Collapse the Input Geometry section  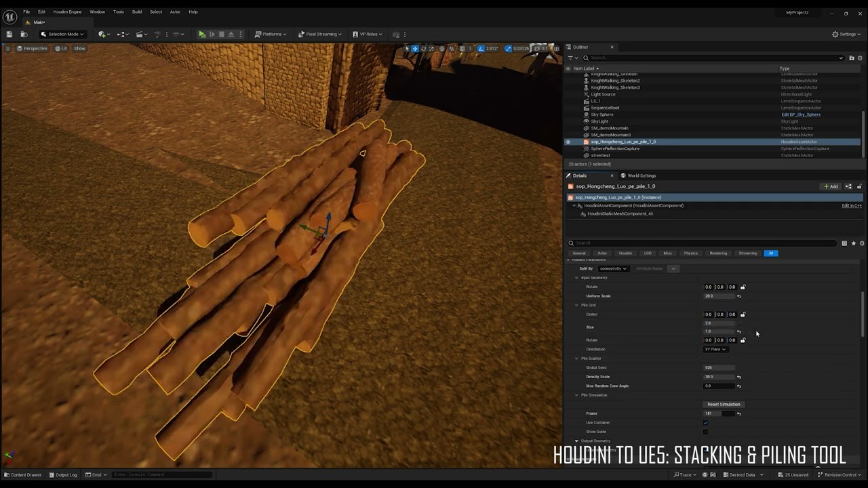coord(576,278)
